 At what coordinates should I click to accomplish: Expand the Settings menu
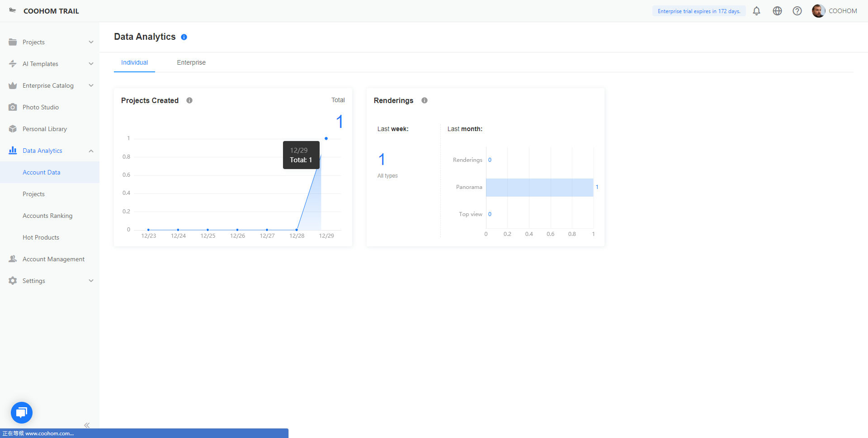coord(91,281)
